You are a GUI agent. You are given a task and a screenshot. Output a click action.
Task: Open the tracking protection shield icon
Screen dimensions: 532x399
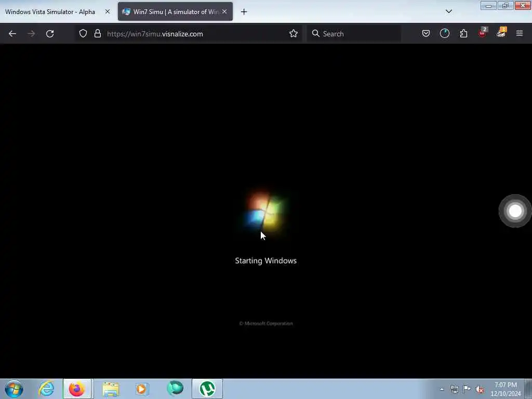(83, 34)
